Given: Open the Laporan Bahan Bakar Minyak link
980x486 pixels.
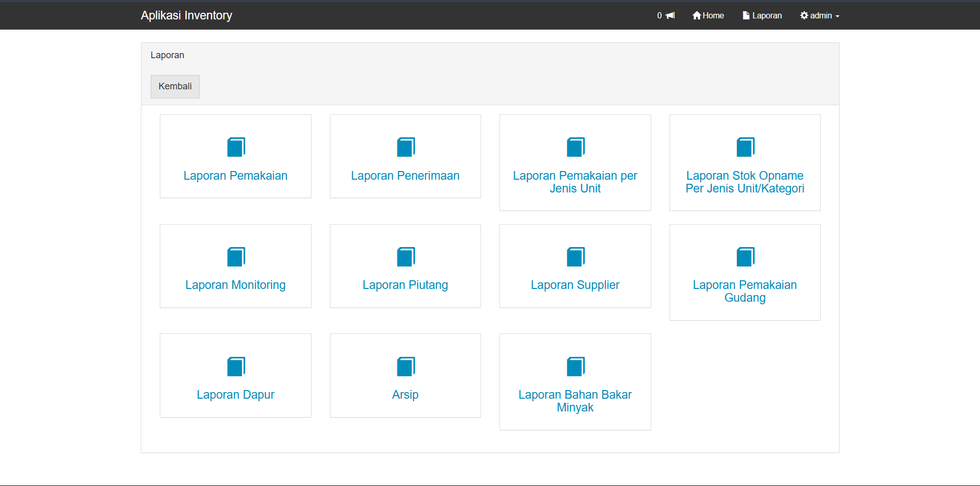Looking at the screenshot, I should click(x=575, y=401).
